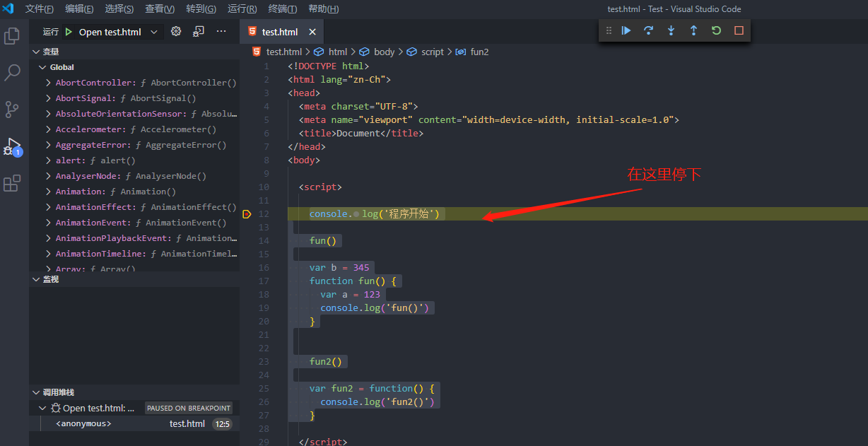The image size is (868, 446).
Task: Open the Run and Debug view
Action: (13, 147)
